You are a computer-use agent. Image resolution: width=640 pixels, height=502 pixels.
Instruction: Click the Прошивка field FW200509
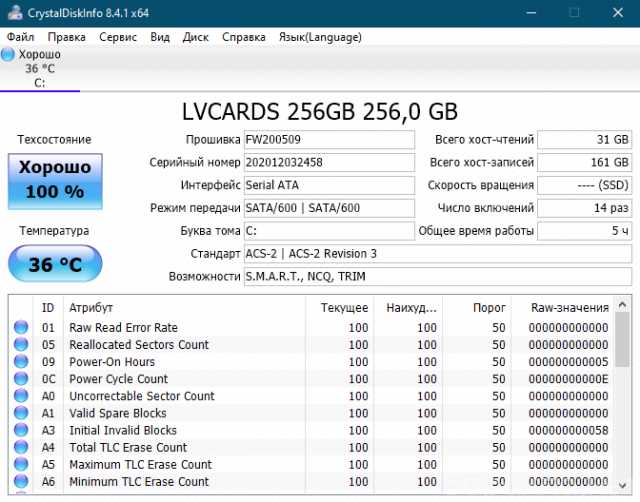point(329,140)
